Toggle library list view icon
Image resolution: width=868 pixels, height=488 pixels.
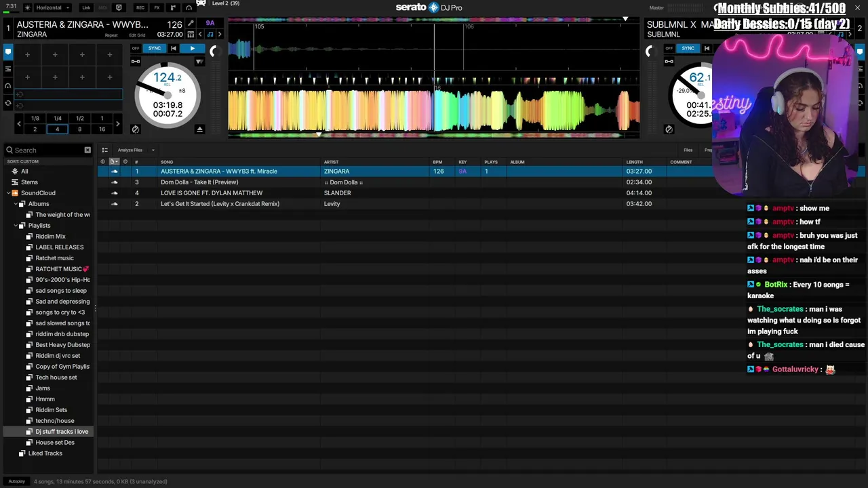(104, 150)
